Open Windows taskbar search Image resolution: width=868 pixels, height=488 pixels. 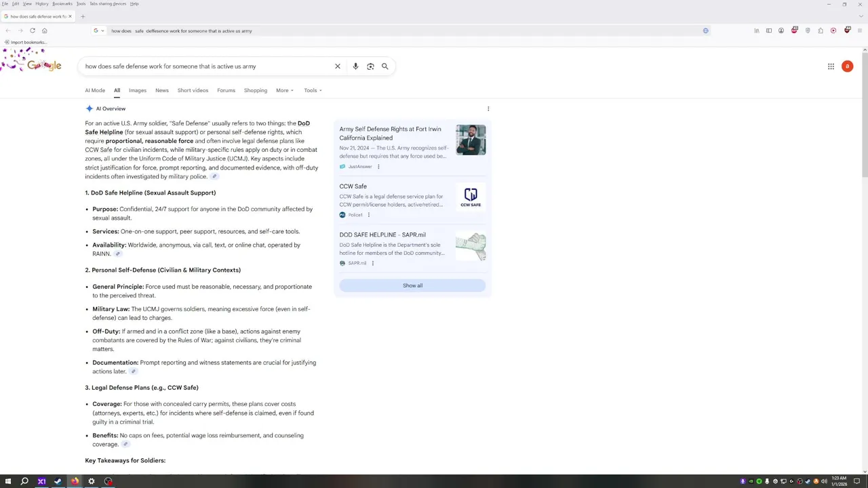pos(24,481)
